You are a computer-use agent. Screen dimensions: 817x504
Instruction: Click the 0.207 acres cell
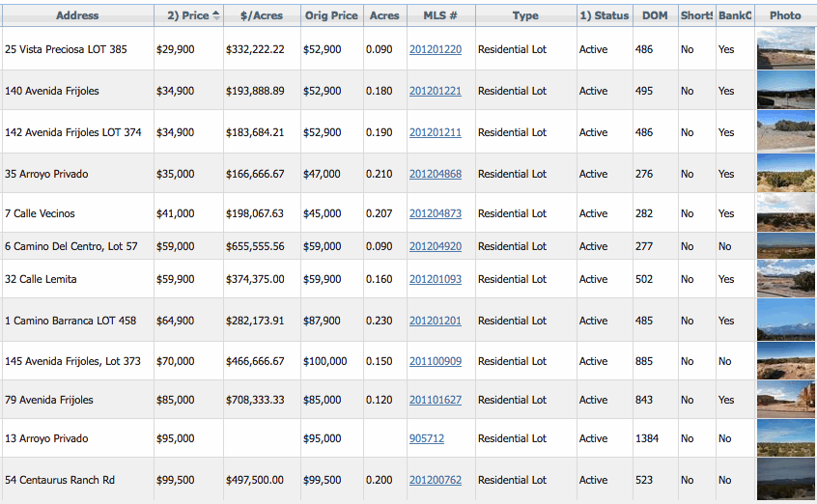tap(379, 213)
